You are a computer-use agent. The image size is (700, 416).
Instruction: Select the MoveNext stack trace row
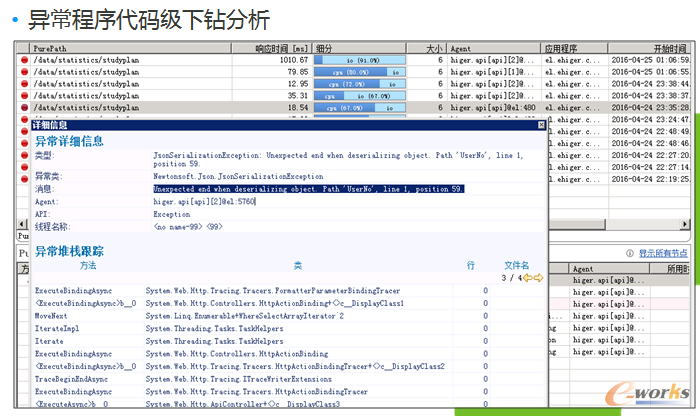[x=52, y=315]
